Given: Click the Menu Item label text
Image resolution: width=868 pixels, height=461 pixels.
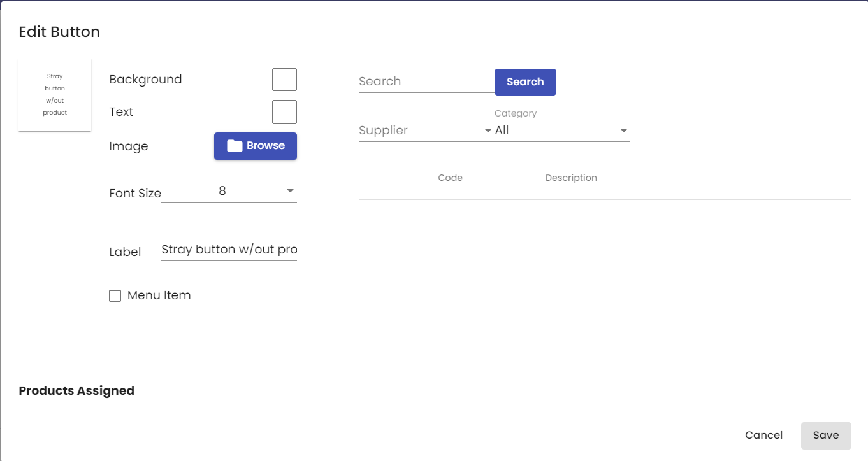Looking at the screenshot, I should click(x=159, y=295).
